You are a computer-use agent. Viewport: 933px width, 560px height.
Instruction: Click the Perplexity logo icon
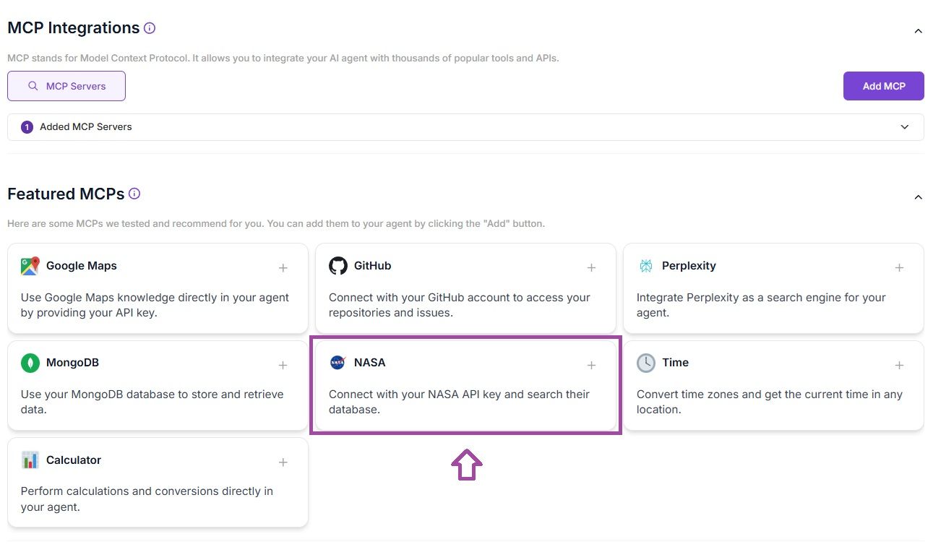(x=646, y=266)
